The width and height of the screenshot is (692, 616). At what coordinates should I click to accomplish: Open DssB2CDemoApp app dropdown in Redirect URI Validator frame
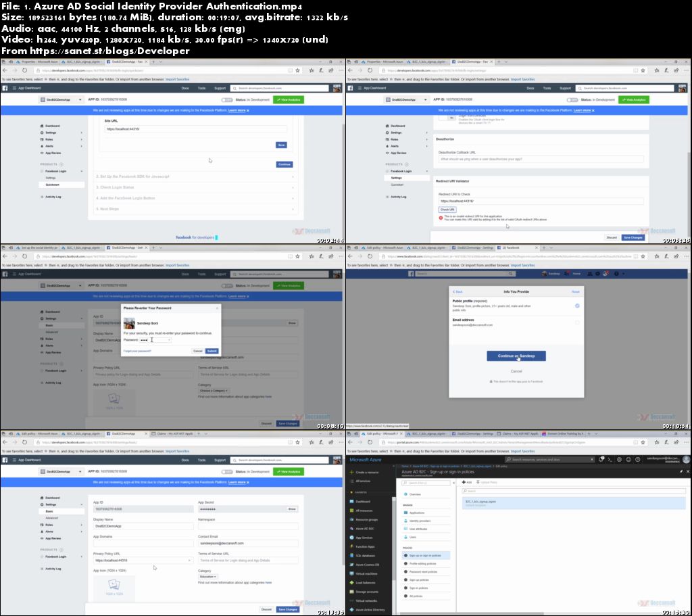pyautogui.click(x=406, y=100)
